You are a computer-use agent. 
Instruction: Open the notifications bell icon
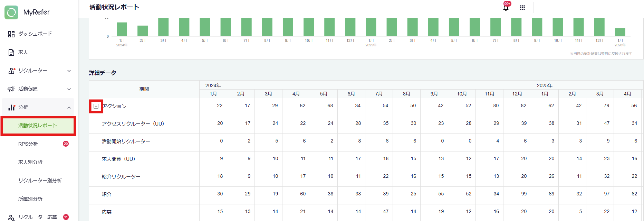point(506,8)
